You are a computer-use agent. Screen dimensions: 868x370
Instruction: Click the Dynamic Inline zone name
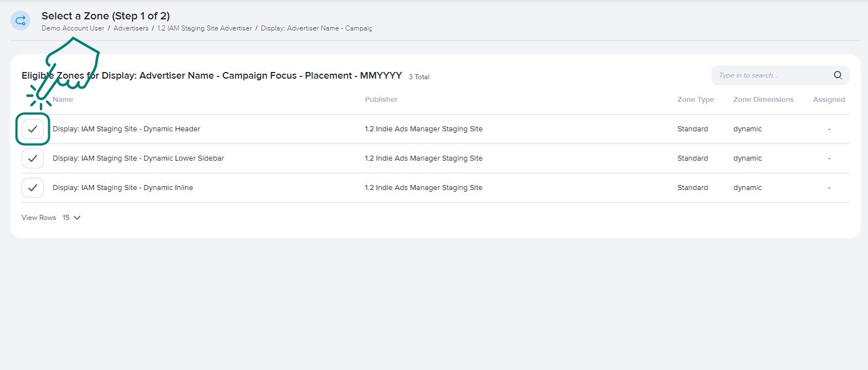point(122,188)
